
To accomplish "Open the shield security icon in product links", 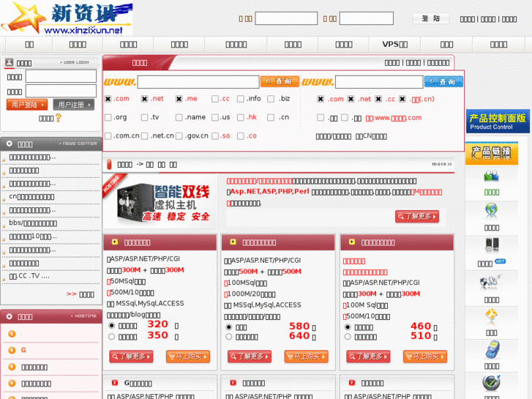I will point(490,282).
